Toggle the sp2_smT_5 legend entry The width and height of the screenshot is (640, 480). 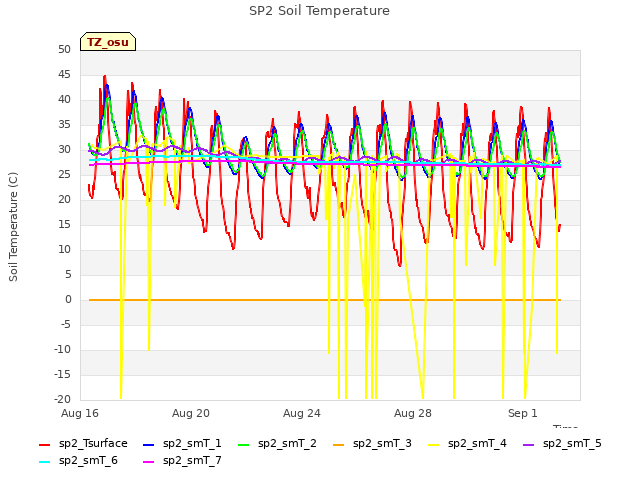pyautogui.click(x=562, y=444)
